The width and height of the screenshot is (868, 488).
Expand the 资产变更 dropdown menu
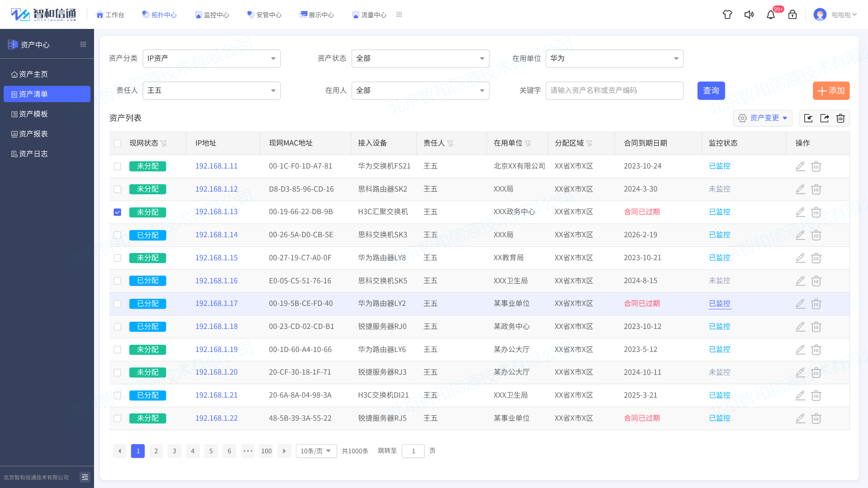coord(763,118)
